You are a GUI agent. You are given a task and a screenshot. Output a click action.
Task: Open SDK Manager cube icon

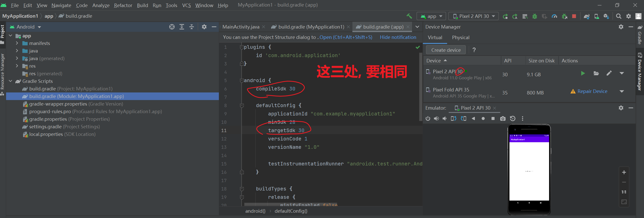click(606, 16)
